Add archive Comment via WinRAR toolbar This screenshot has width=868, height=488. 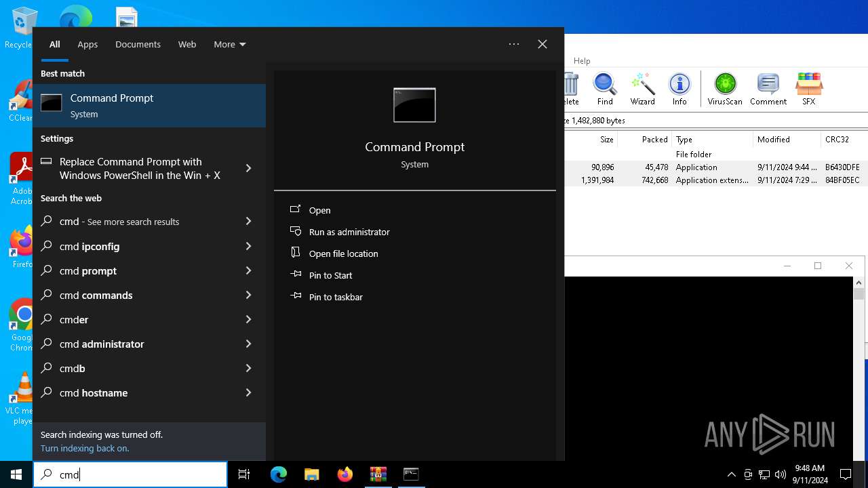tap(768, 89)
